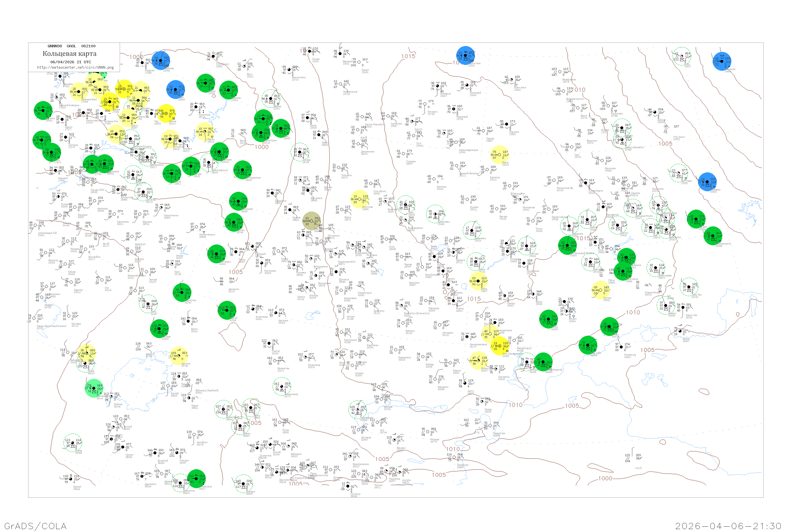Click the yellow Glazov station circle

(166, 113)
